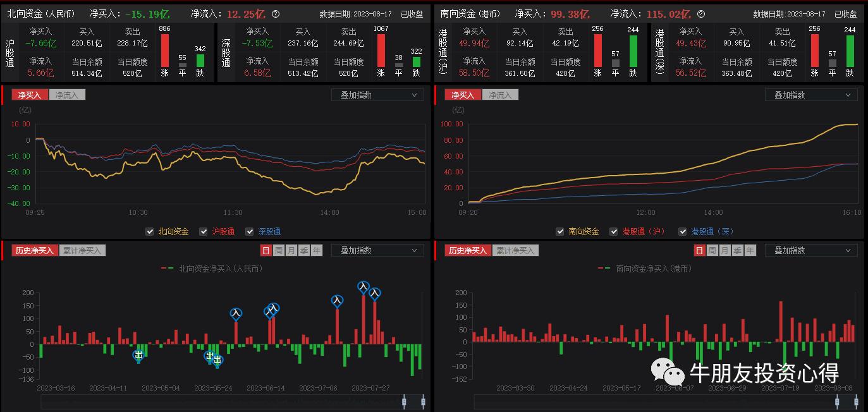
Task: Click the WeChat logo in the watermark
Action: click(669, 373)
